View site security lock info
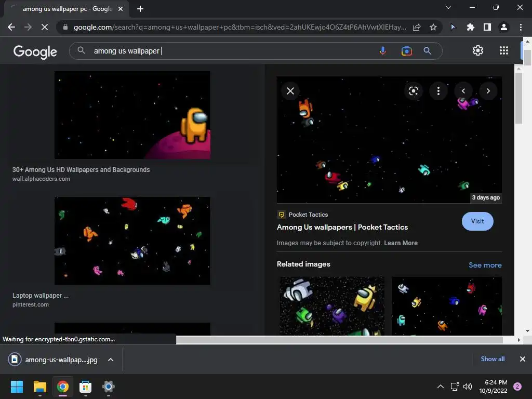Screen dimensions: 532x399 point(65,27)
